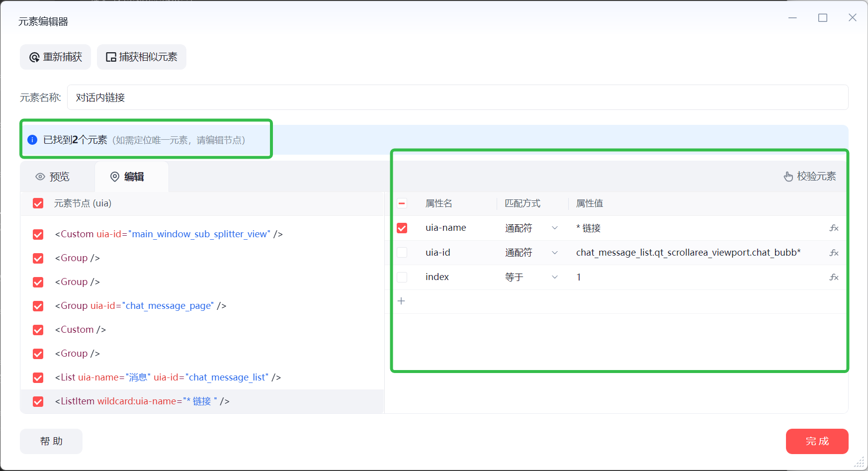Viewport: 868px width, 471px height.
Task: Select the ListItem wildcard:uia-name node
Action: click(x=142, y=401)
